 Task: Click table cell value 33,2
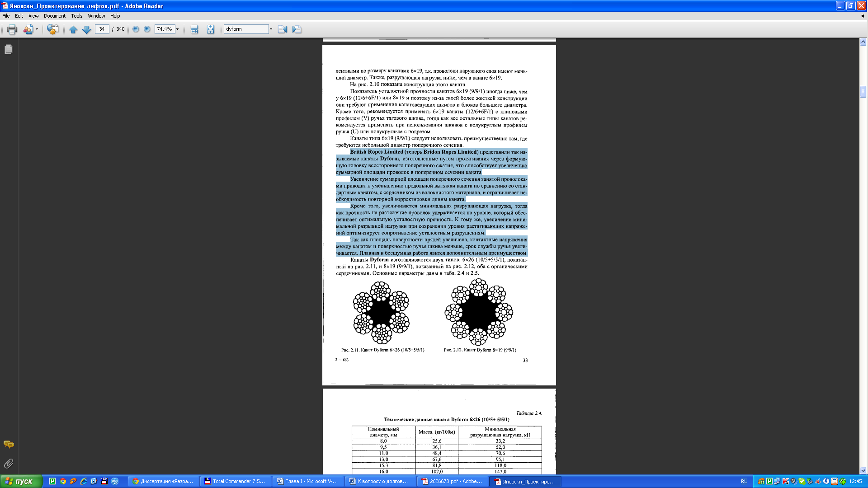pos(500,441)
